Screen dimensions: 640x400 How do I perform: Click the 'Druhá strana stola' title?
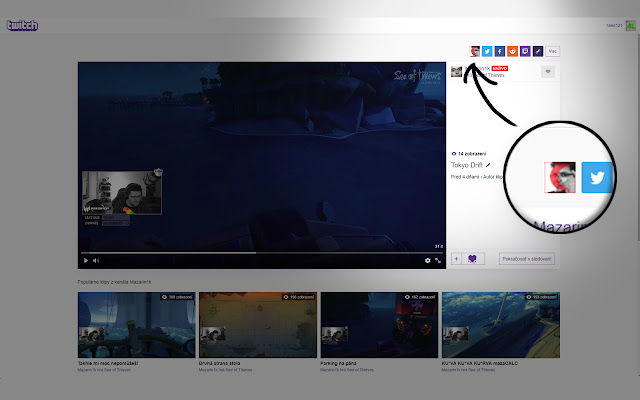click(220, 363)
